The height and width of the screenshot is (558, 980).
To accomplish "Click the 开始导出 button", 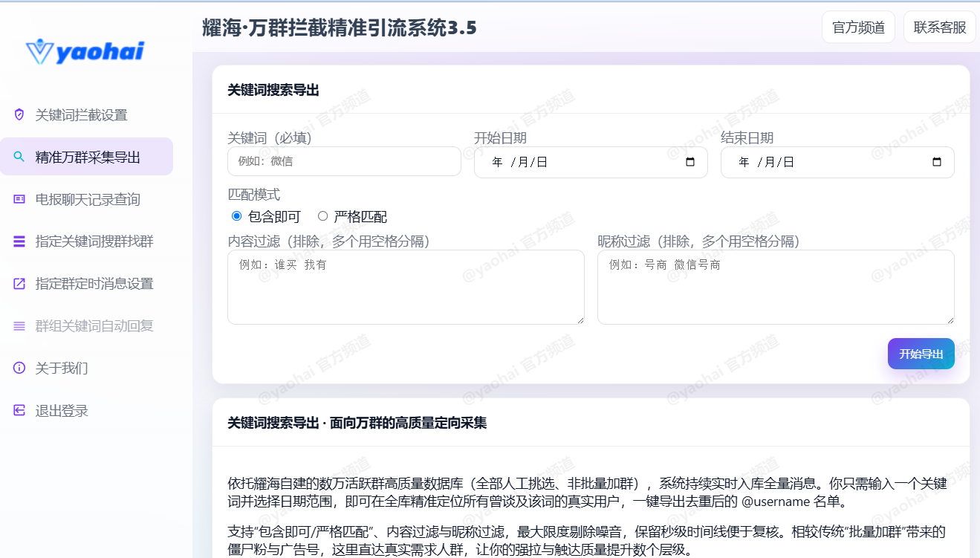I will (x=921, y=354).
